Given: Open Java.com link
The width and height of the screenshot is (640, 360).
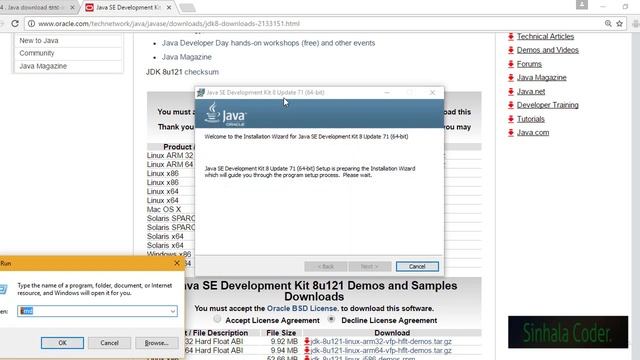Looking at the screenshot, I should point(533,132).
